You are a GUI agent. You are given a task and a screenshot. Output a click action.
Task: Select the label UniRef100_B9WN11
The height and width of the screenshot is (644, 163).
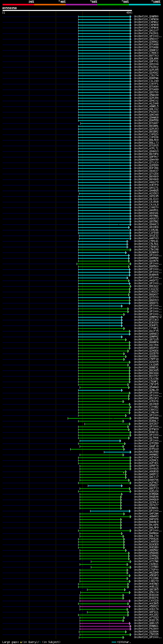click(x=146, y=626)
